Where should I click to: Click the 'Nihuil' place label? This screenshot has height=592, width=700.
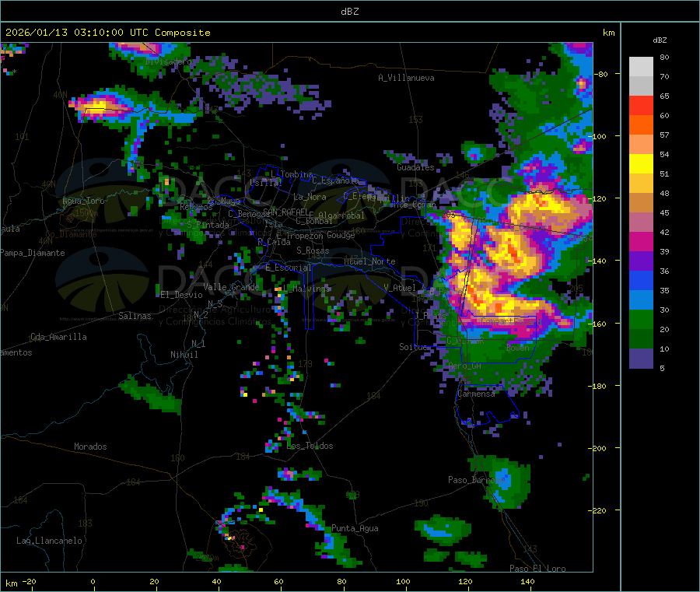pos(184,355)
